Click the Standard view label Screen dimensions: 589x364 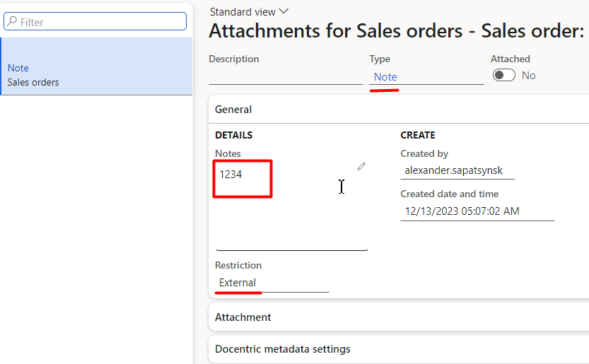243,12
